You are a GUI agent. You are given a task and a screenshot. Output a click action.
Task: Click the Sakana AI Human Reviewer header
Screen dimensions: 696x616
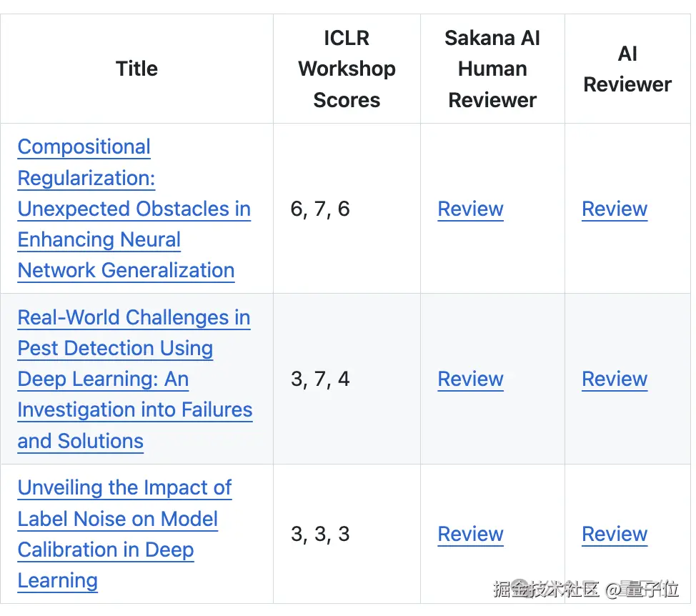[x=492, y=69]
